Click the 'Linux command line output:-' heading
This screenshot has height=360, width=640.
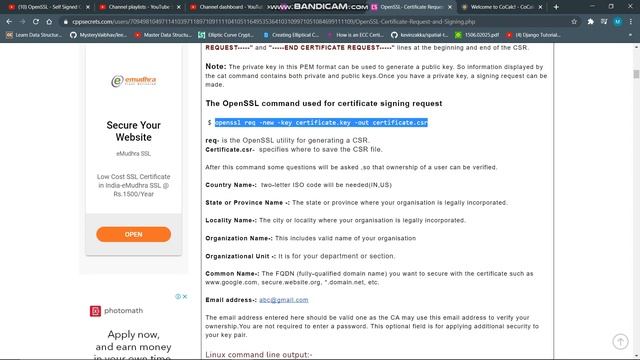tap(259, 355)
